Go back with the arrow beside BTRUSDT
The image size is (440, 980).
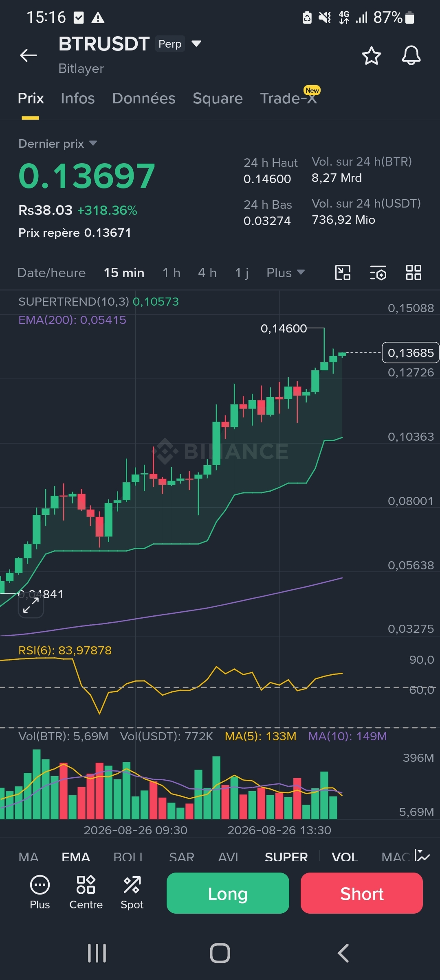click(29, 55)
